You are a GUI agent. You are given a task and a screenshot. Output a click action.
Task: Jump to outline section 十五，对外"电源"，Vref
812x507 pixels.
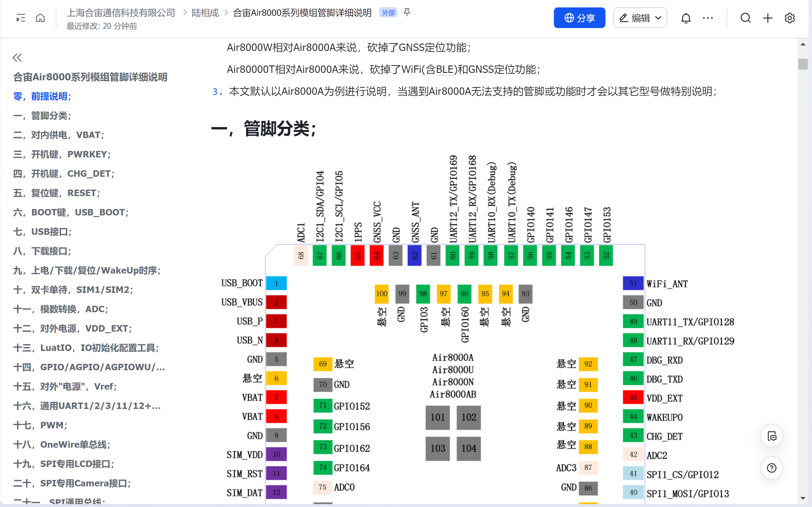[65, 387]
